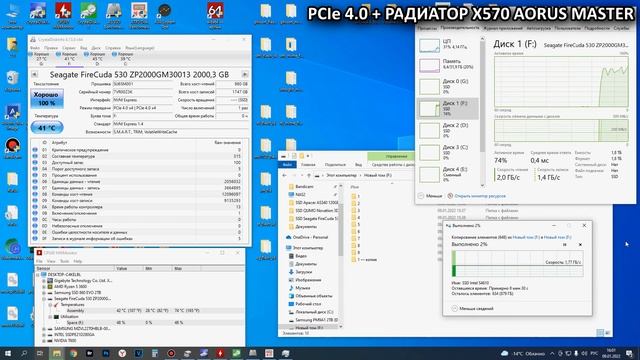
Task: Click the Хорошо 100 % health status button
Action: pyautogui.click(x=47, y=99)
